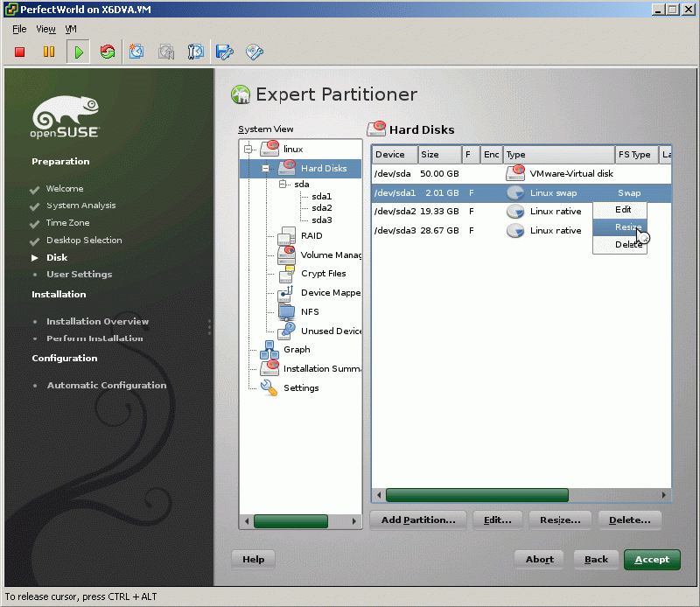
Task: Click the red Stop VM toolbar icon
Action: tap(19, 52)
